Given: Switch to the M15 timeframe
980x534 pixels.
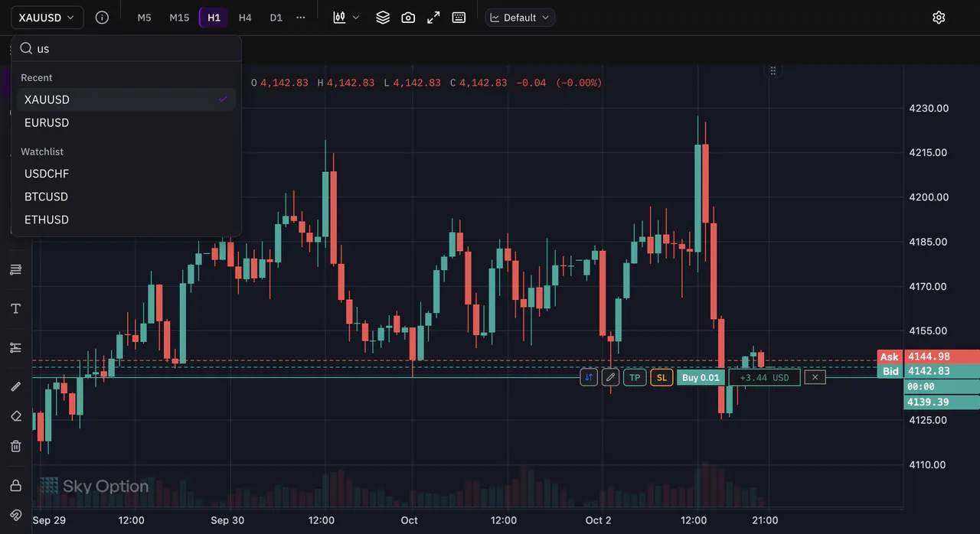Looking at the screenshot, I should click(x=179, y=18).
